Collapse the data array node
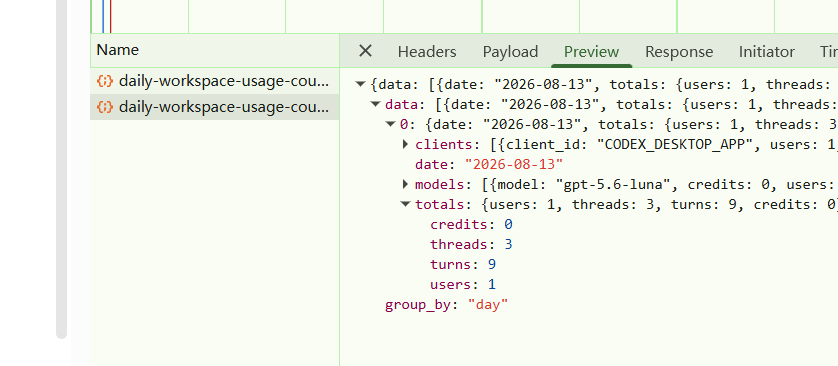838x366 pixels. coord(375,104)
